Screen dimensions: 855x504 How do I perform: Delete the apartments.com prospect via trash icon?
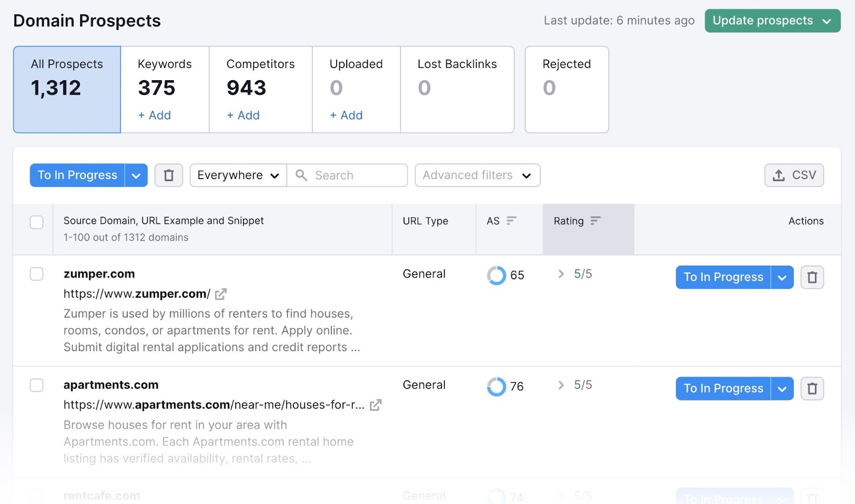click(x=812, y=389)
